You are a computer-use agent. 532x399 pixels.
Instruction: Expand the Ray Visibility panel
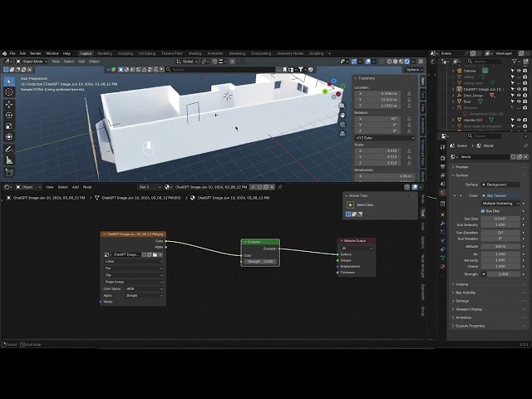[x=465, y=293]
